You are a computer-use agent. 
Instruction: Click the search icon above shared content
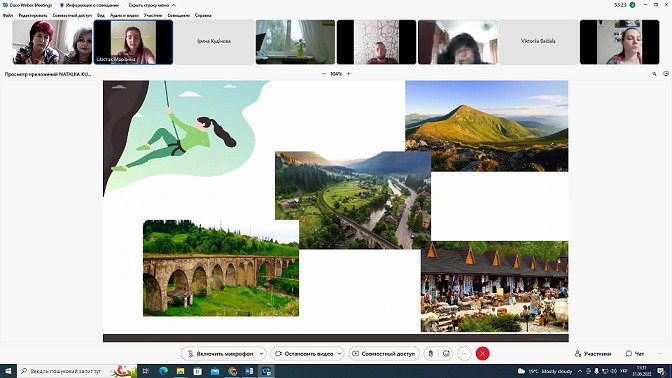coord(654,74)
